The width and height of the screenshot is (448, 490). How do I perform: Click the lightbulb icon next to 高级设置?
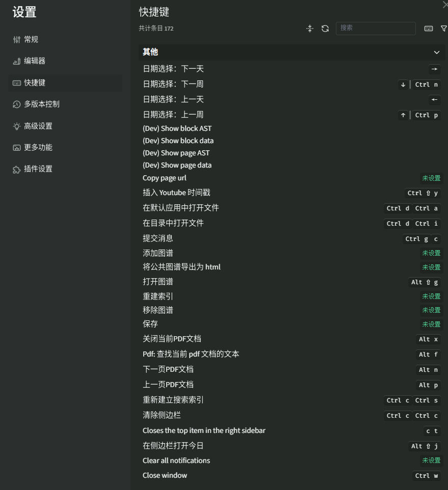(x=17, y=126)
